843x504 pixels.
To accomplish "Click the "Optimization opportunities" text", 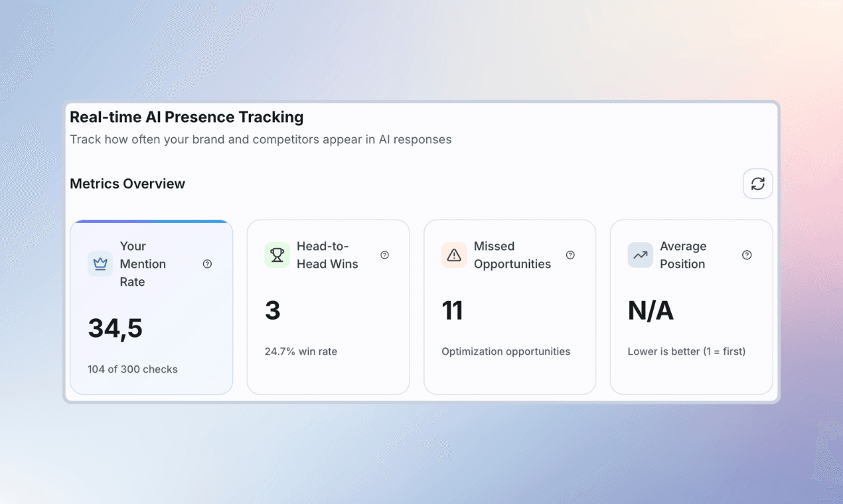I will coord(506,351).
